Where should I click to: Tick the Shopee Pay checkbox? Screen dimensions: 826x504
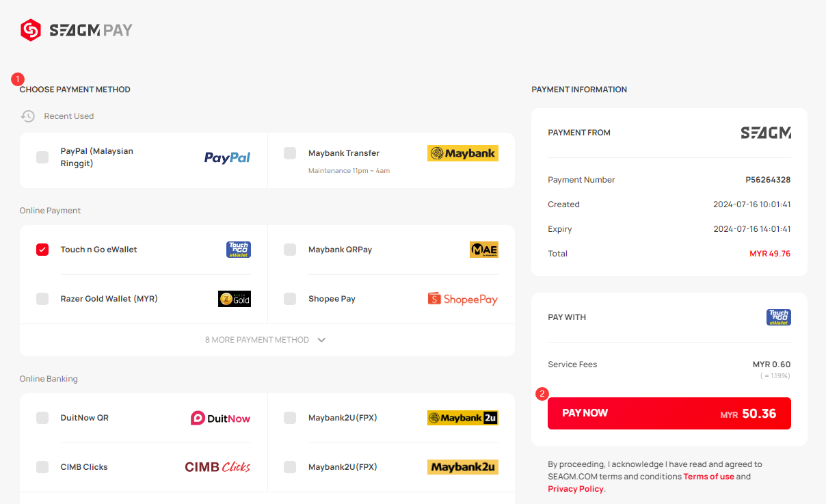[290, 299]
